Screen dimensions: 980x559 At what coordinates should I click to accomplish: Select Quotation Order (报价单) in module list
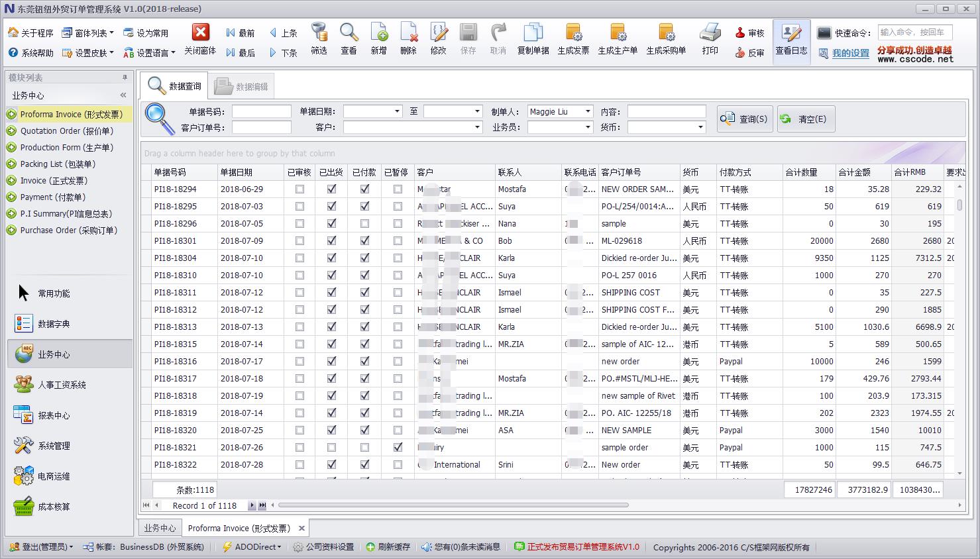66,131
